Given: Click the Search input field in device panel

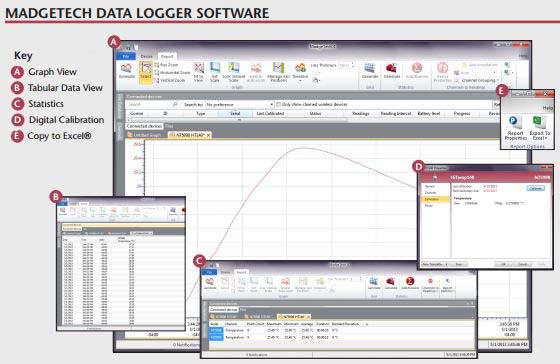Looking at the screenshot, I should 149,104.
